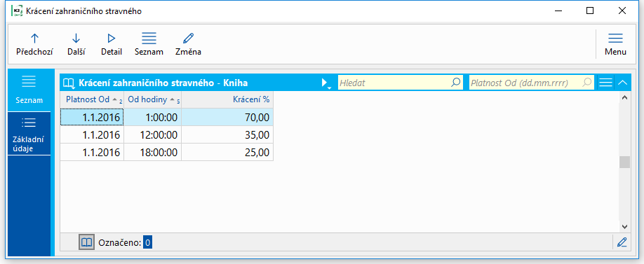
Task: Minimize the window
Action: (558, 11)
